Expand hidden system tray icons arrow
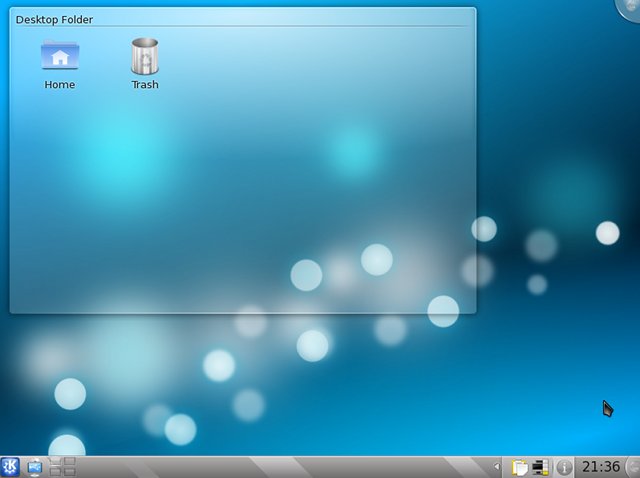 tap(496, 467)
